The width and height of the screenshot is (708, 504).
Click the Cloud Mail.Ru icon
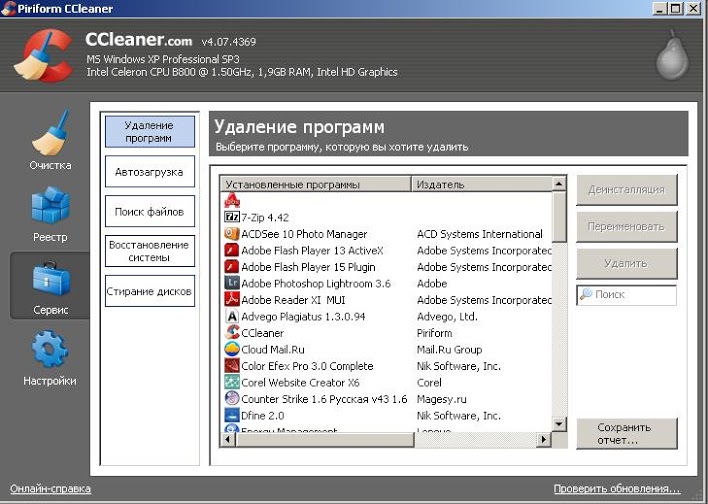tap(232, 349)
